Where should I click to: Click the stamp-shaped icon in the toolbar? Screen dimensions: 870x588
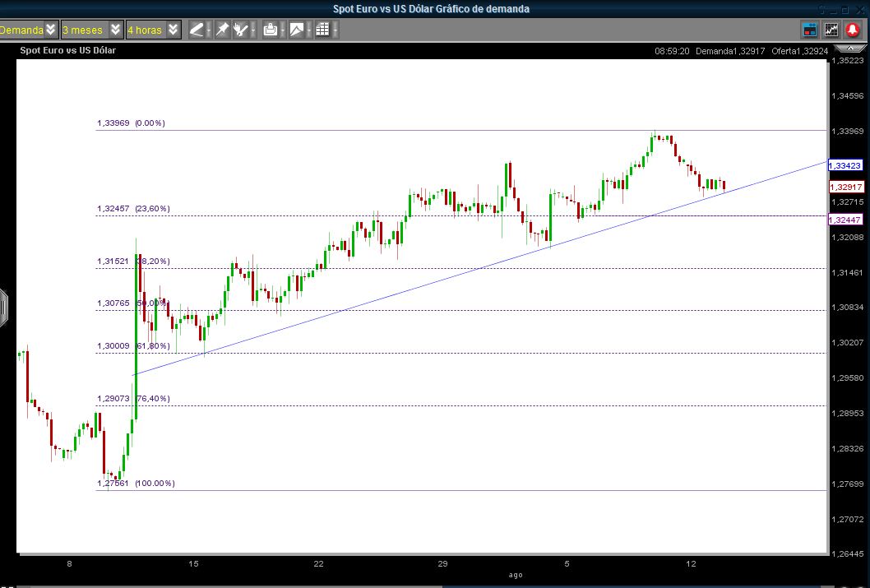point(271,30)
